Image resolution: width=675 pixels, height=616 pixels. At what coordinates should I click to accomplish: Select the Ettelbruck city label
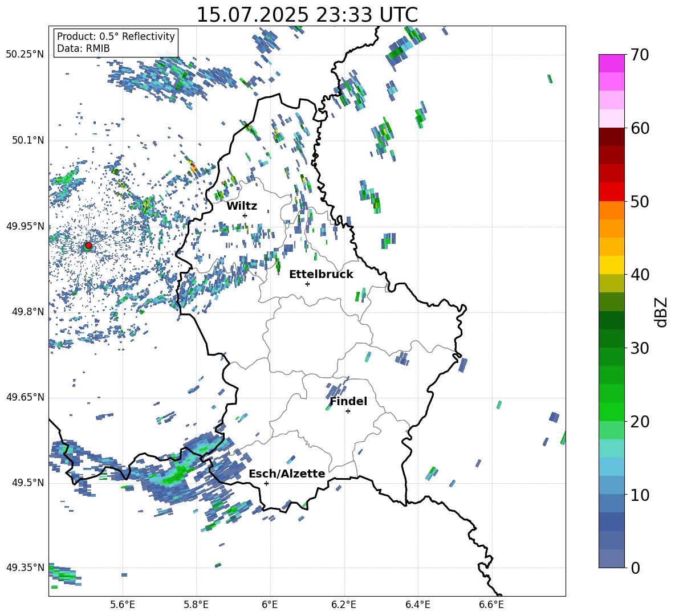point(321,275)
